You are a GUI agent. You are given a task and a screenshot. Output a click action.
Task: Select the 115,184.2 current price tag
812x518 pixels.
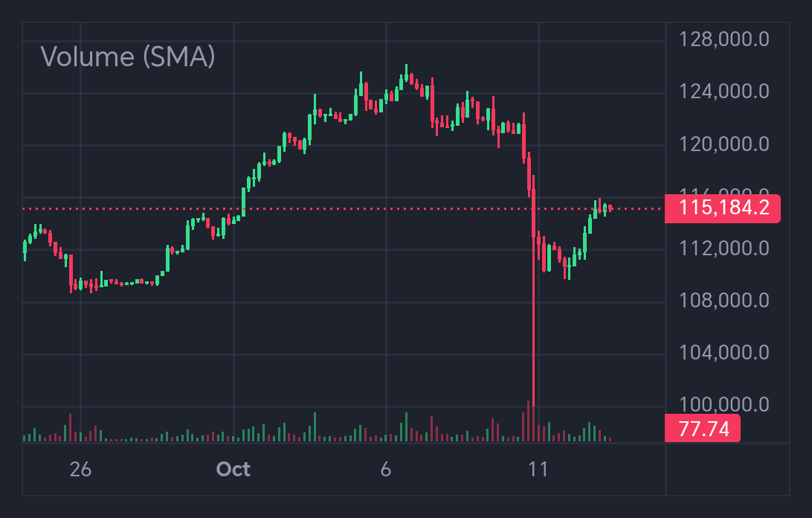click(722, 208)
